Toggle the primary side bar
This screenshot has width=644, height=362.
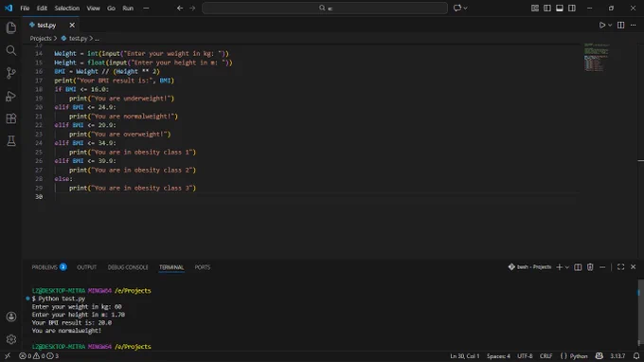point(547,8)
